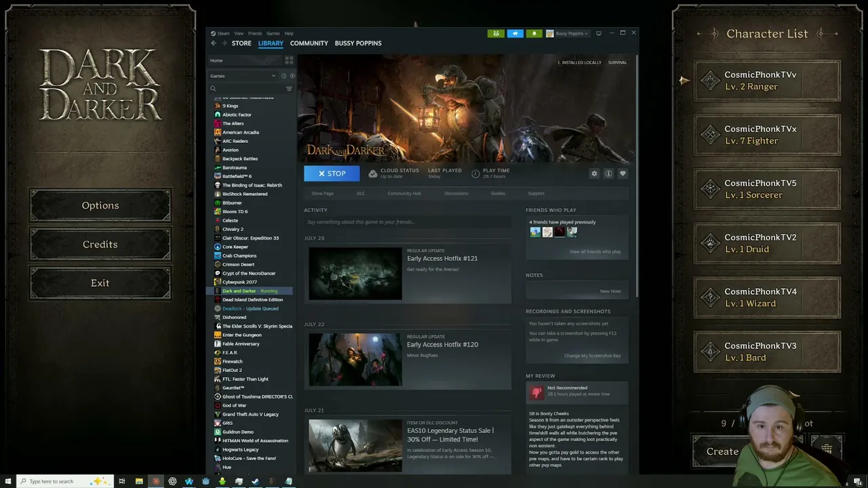Open Steam notifications bell icon
This screenshot has width=868, height=488.
(534, 33)
